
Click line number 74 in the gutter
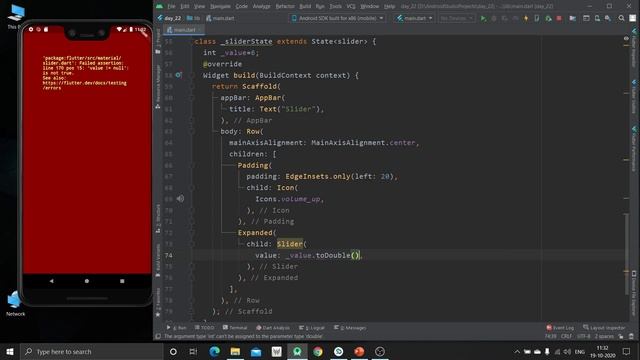pyautogui.click(x=169, y=255)
